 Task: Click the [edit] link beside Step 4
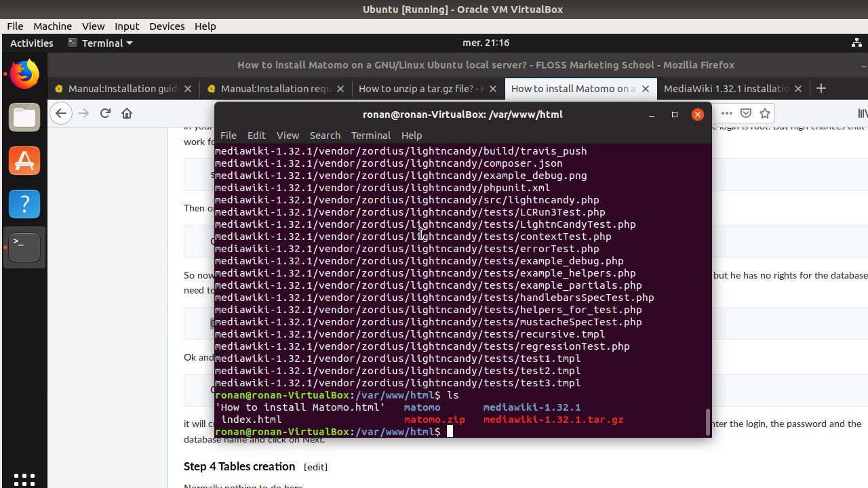click(x=315, y=467)
